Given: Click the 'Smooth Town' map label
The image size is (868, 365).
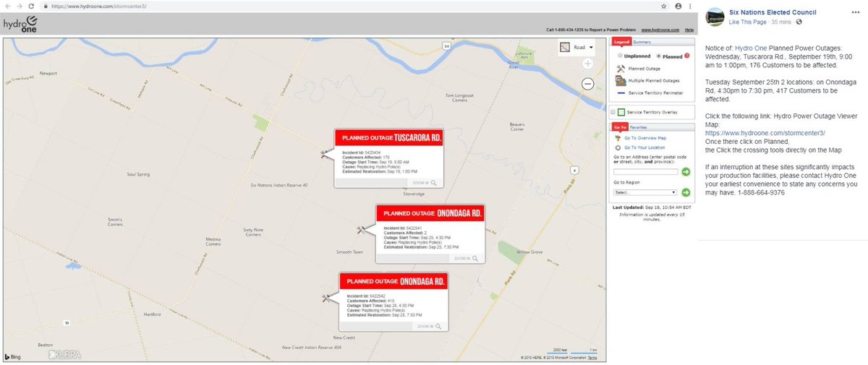Looking at the screenshot, I should click(349, 252).
